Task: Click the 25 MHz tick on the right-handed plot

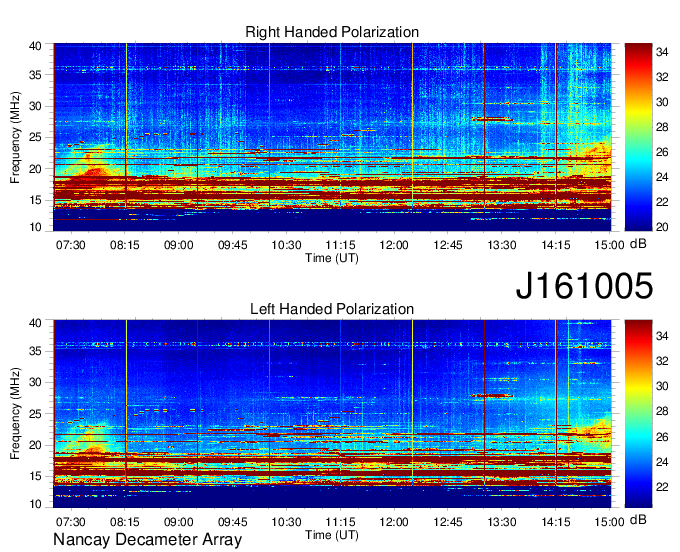Action: point(35,137)
